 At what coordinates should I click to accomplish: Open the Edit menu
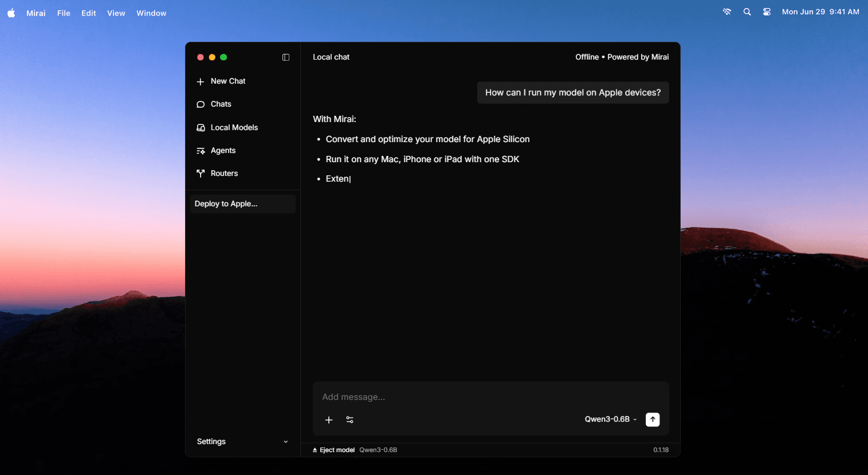(89, 13)
